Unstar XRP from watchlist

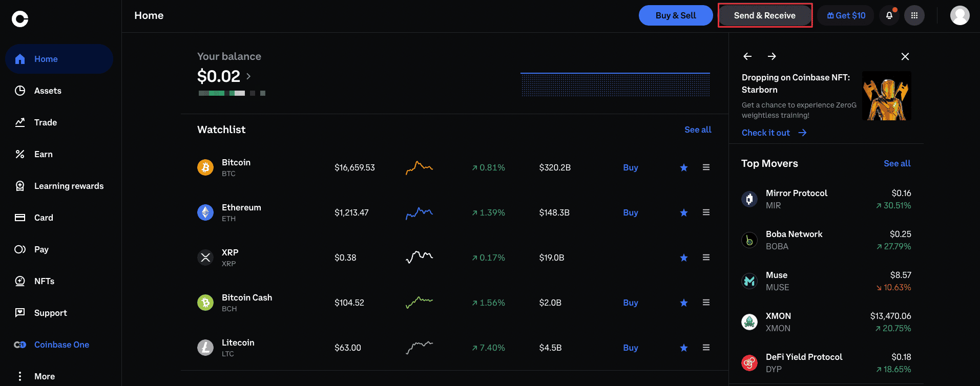point(684,258)
